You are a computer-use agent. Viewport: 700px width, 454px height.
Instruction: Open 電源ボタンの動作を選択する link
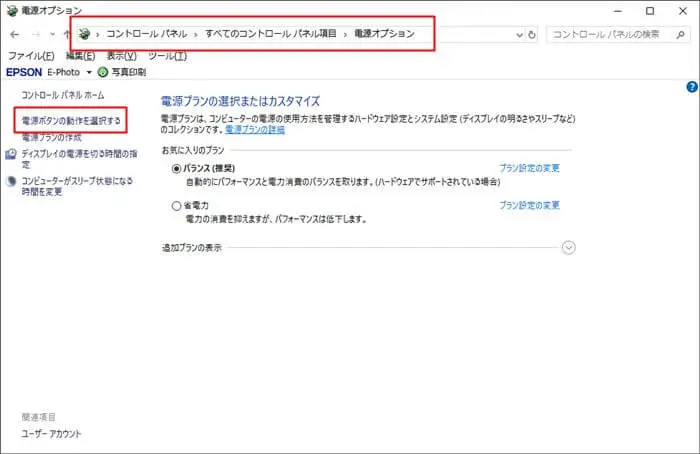(x=71, y=120)
